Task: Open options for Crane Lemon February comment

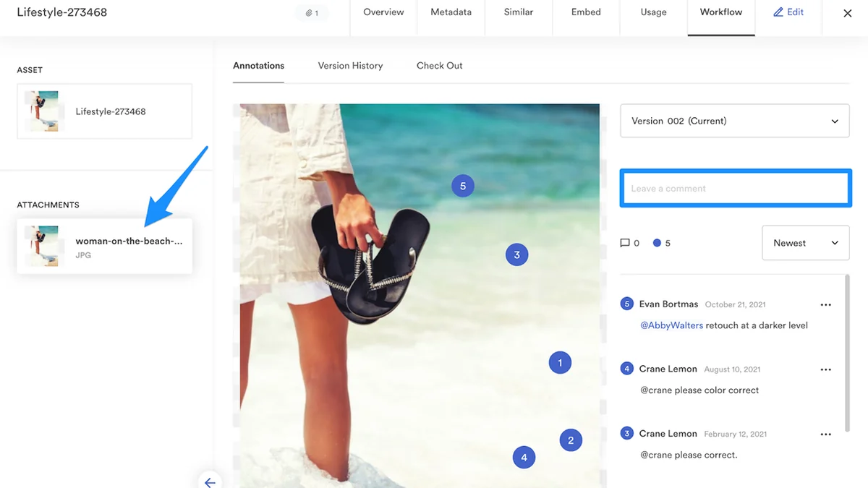Action: [x=826, y=435]
